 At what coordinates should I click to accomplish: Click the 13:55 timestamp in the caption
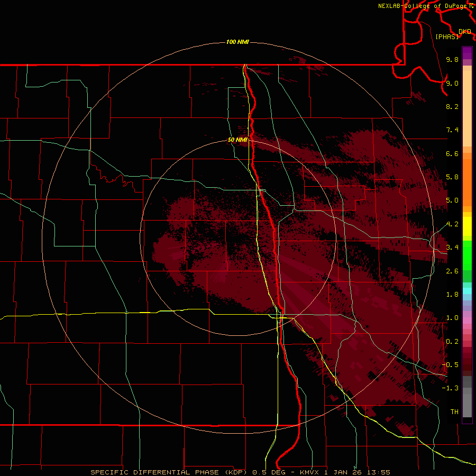[379, 472]
